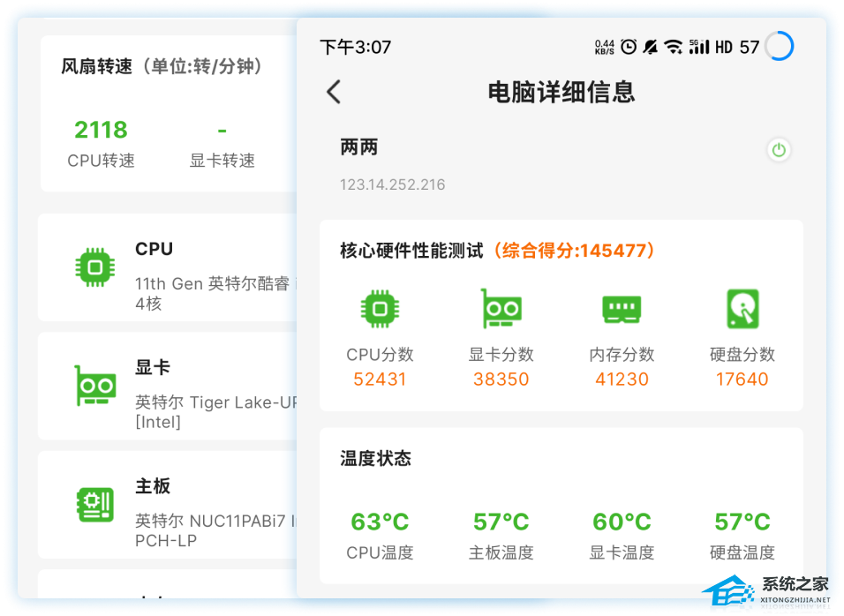Click motherboard icon in left panel
Image resolution: width=844 pixels, height=616 pixels.
95,505
